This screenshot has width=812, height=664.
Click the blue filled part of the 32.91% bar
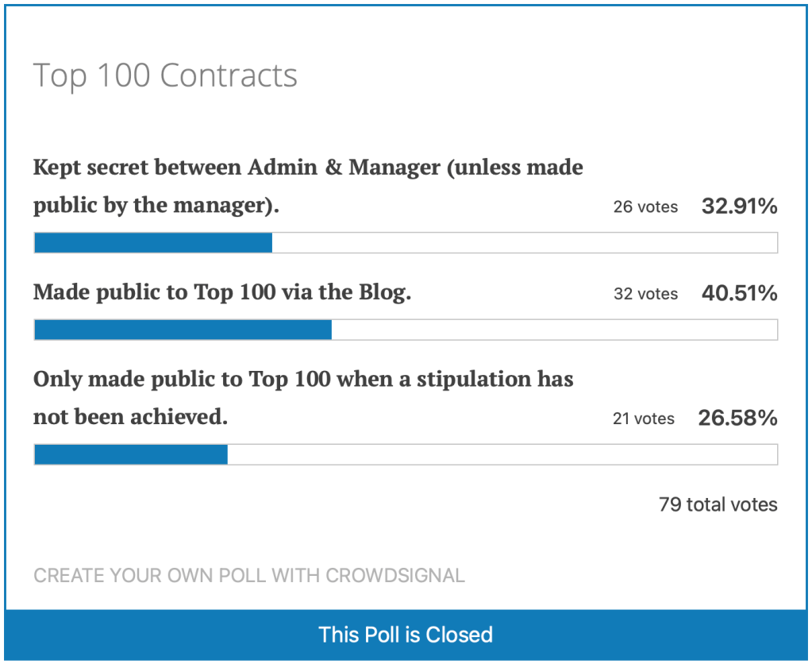click(153, 243)
